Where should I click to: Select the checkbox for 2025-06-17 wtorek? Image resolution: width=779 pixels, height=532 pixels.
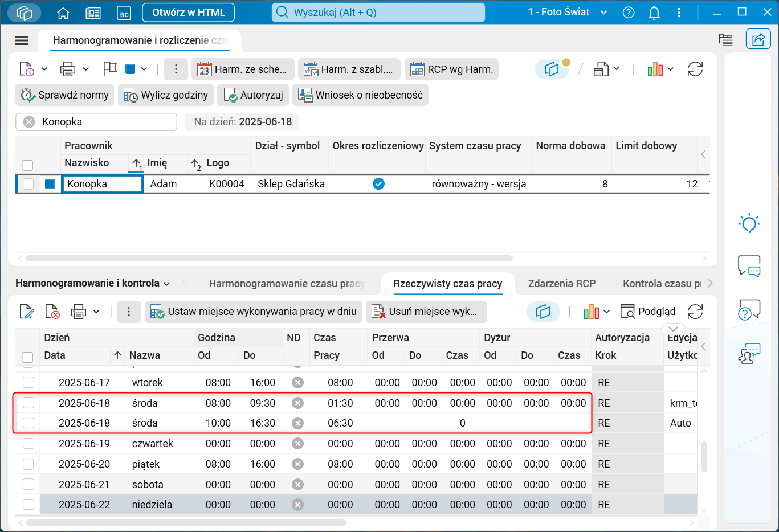click(28, 382)
